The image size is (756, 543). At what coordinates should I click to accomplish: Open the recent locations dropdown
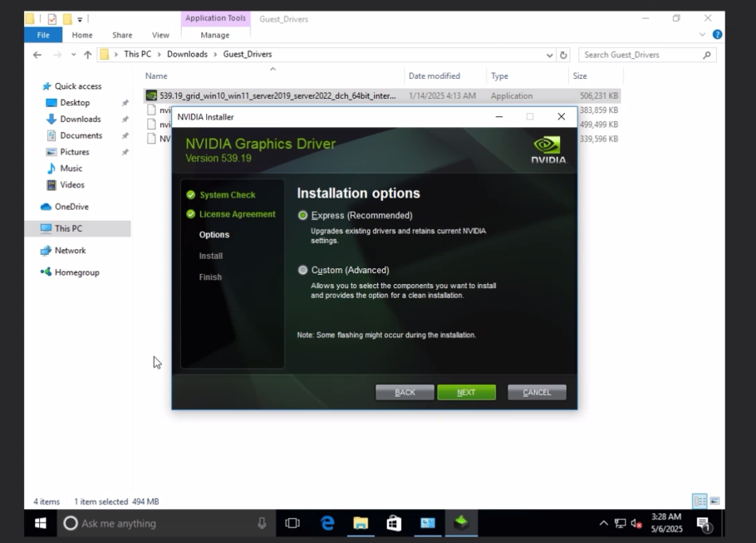click(73, 55)
